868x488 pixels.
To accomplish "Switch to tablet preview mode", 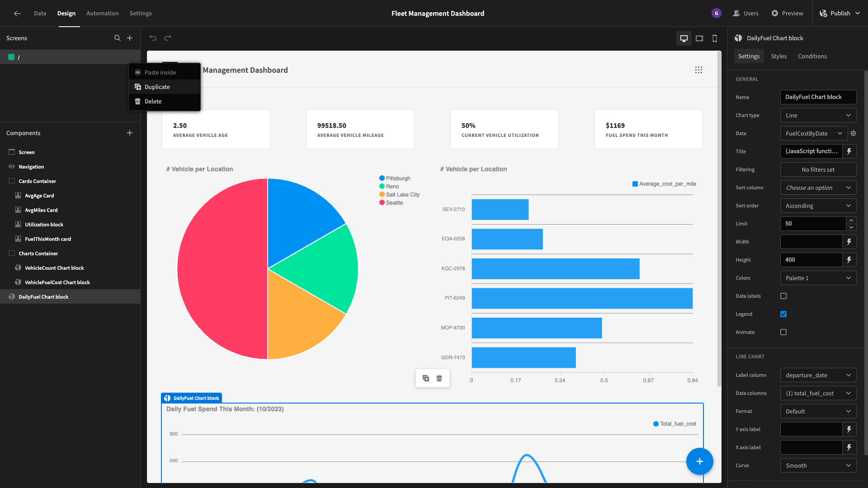I will [x=699, y=38].
